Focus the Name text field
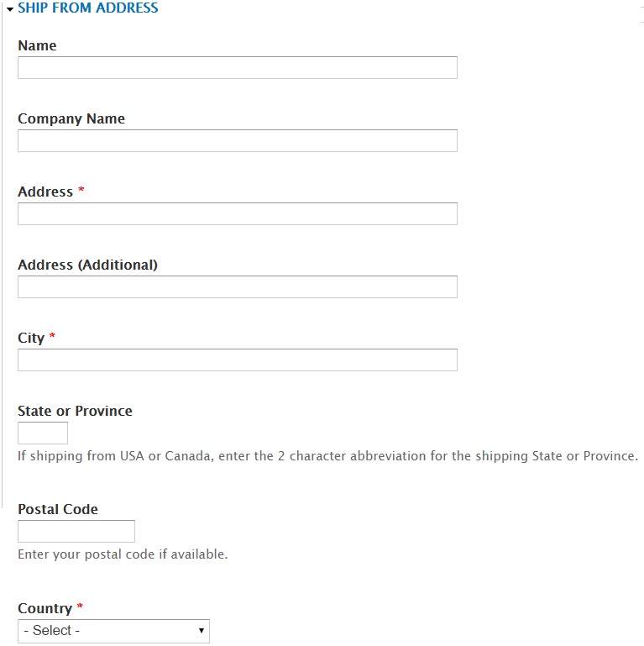 click(x=238, y=67)
